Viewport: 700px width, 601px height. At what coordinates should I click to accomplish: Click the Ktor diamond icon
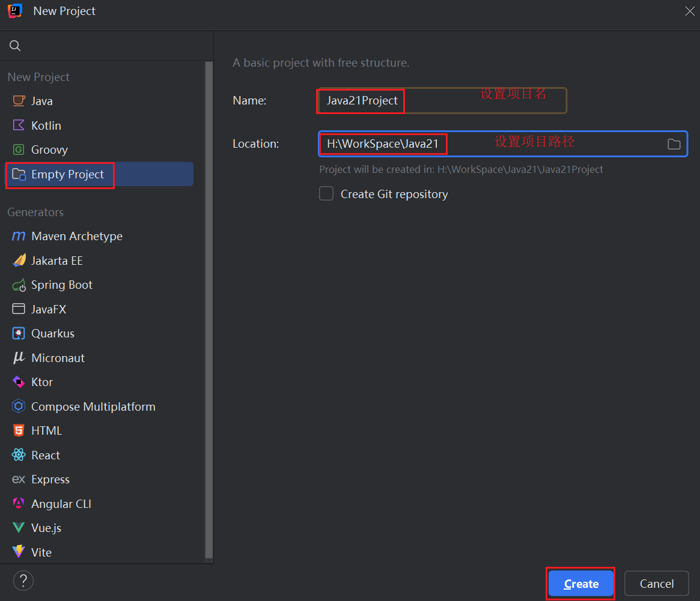(19, 382)
